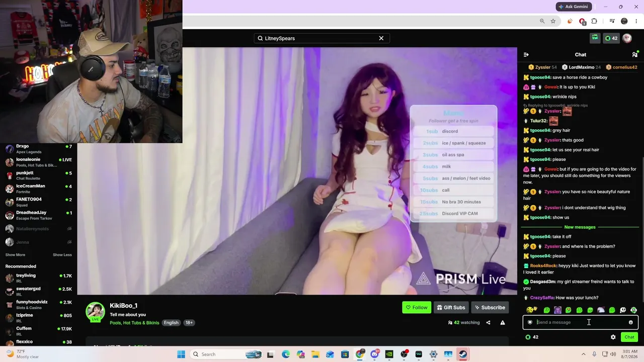This screenshot has width=644, height=362.
Task: Open Iziprime in Recommended list
Action: (x=39, y=318)
